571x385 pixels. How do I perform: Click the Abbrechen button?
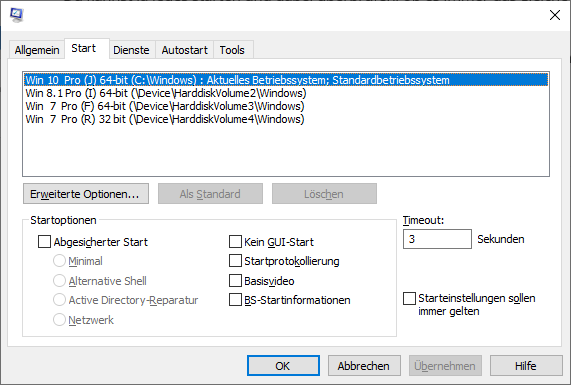364,366
